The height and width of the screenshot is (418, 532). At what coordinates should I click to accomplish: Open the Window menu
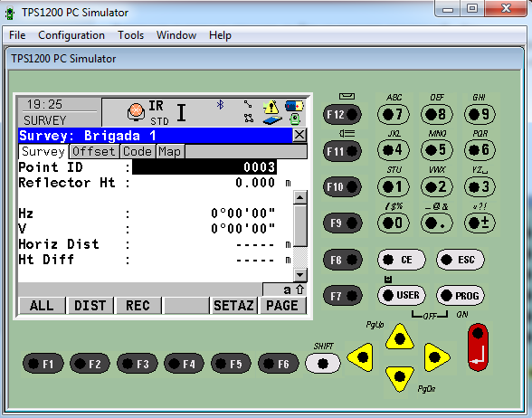pos(176,35)
